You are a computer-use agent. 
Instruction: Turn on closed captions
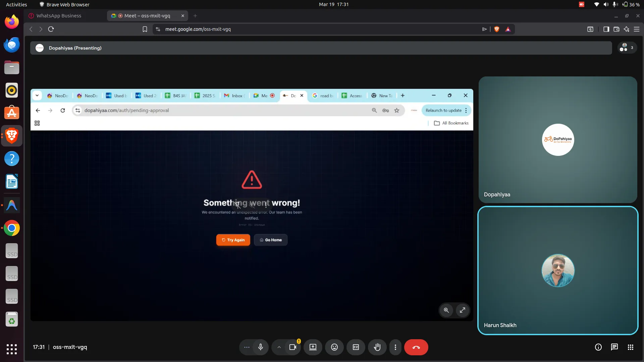point(356,347)
